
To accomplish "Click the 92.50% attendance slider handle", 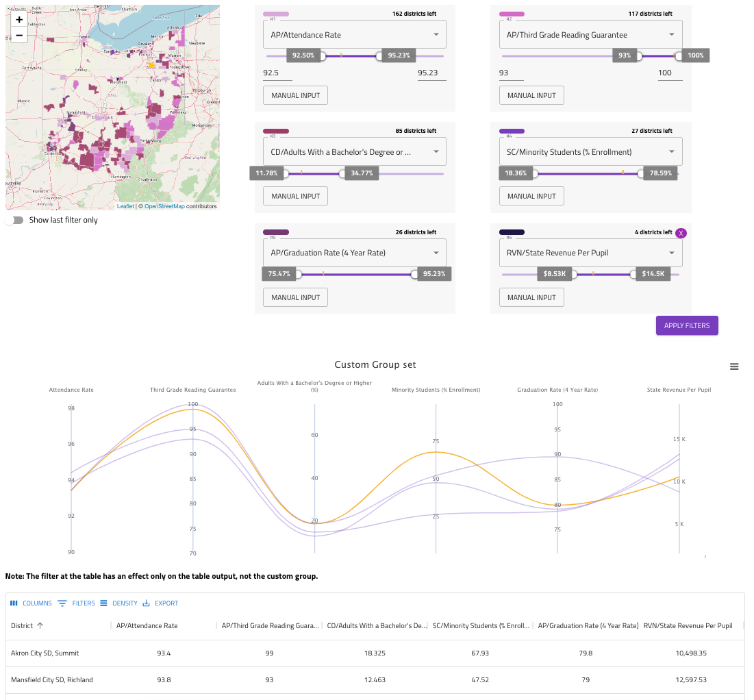I will [x=322, y=56].
